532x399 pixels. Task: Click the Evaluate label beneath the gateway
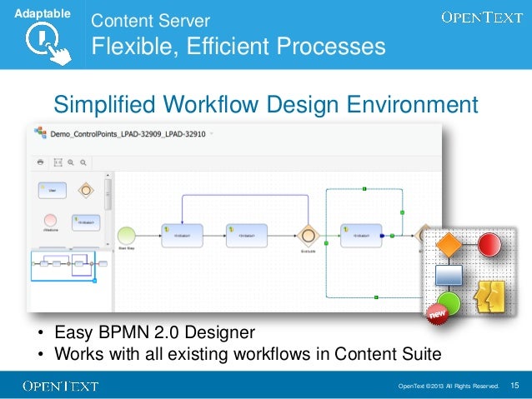308,252
